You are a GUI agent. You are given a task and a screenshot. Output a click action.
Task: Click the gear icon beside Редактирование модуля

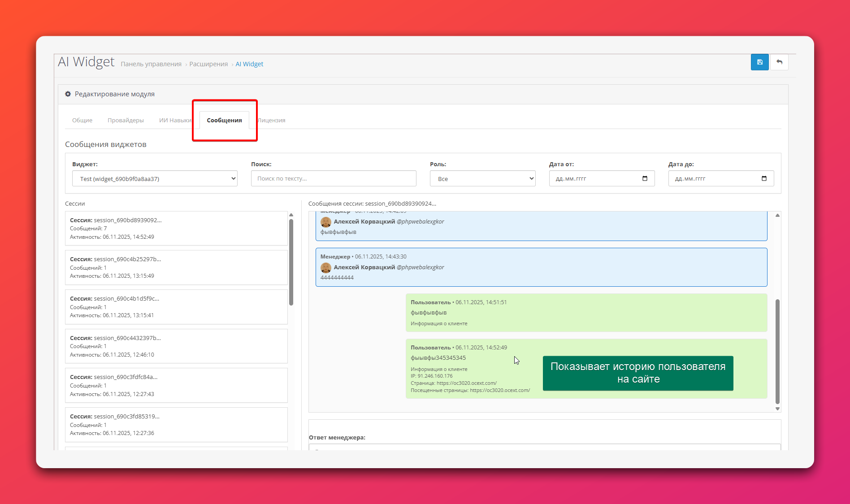(x=68, y=94)
